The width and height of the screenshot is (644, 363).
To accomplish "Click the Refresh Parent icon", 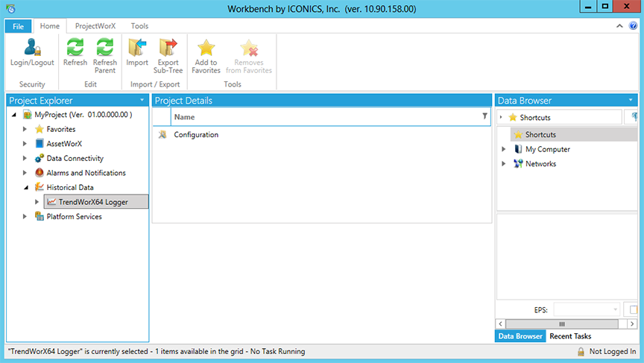I will (105, 48).
